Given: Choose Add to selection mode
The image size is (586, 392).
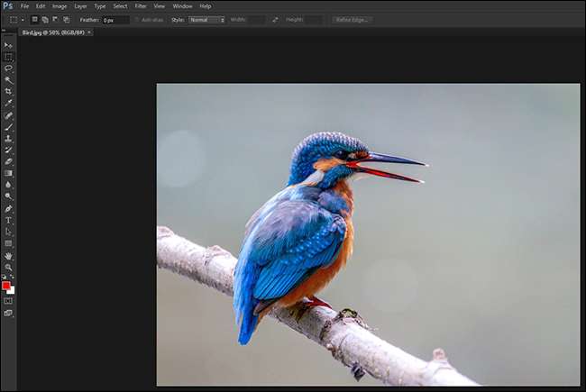Looking at the screenshot, I should pos(44,19).
